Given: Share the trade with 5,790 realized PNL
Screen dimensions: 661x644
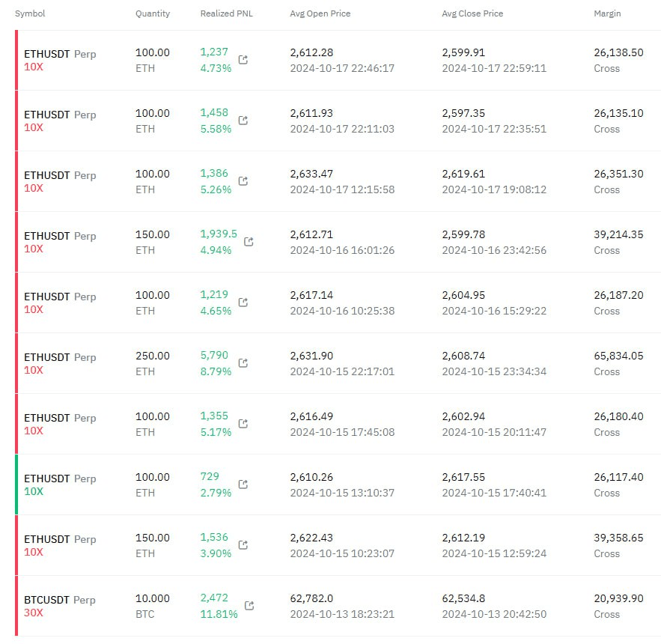Looking at the screenshot, I should coord(243,363).
